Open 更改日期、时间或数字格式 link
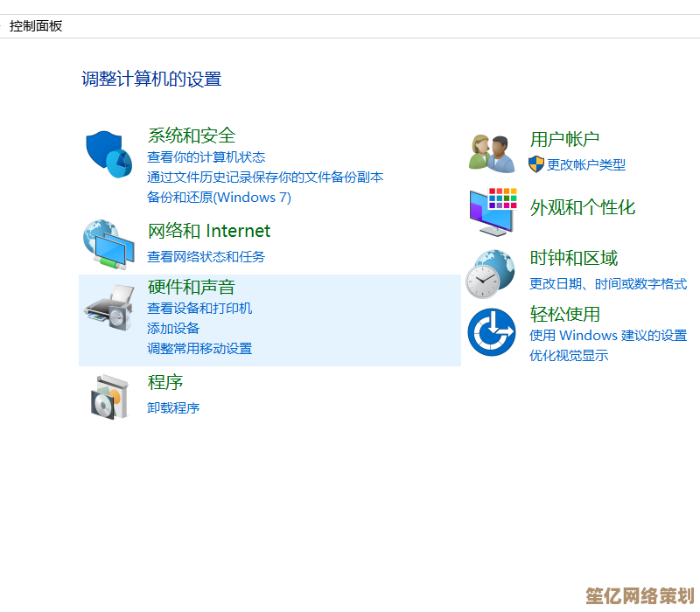This screenshot has height=612, width=700. pos(608,284)
